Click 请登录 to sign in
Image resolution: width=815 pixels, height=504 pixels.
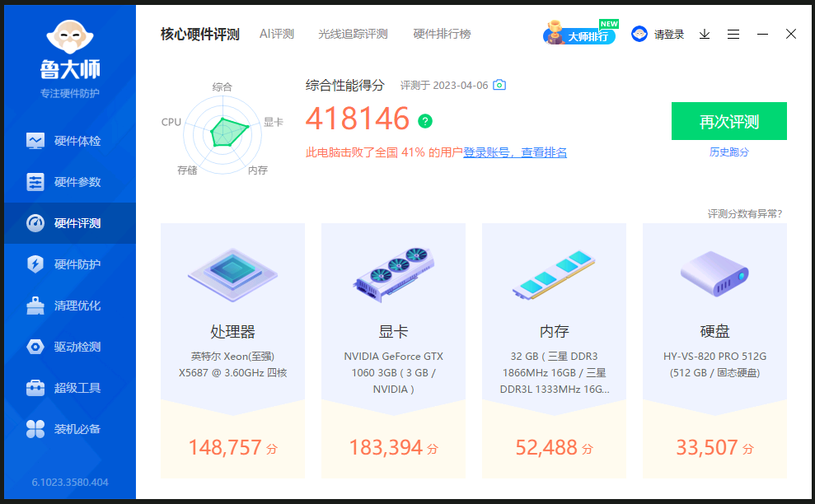click(x=669, y=35)
